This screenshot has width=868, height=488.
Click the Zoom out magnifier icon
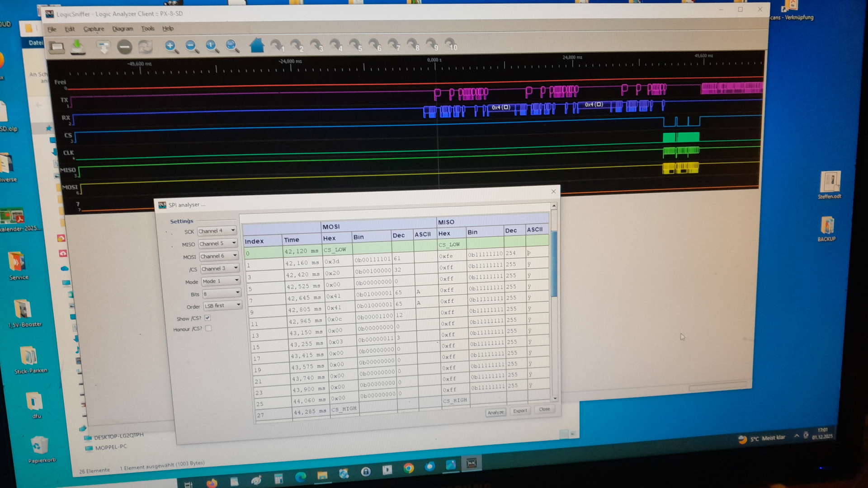[x=192, y=46]
